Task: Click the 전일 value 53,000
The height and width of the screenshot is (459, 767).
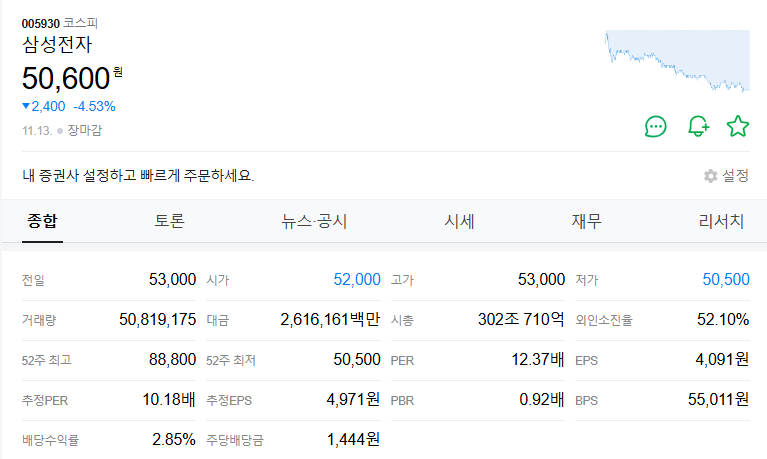Action: (x=172, y=279)
